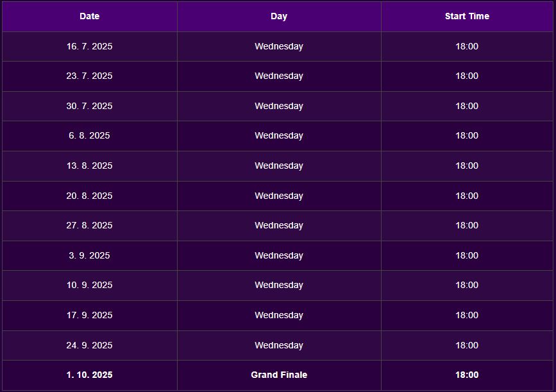556x392 pixels.
Task: Click Wednesday in the 16. 7. 2025 row
Action: click(279, 46)
